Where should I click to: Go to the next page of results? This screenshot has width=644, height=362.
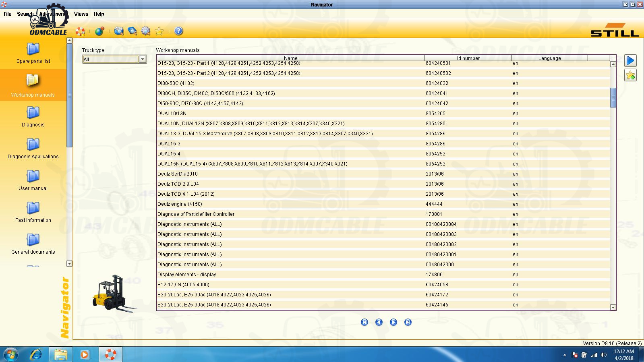tap(393, 322)
